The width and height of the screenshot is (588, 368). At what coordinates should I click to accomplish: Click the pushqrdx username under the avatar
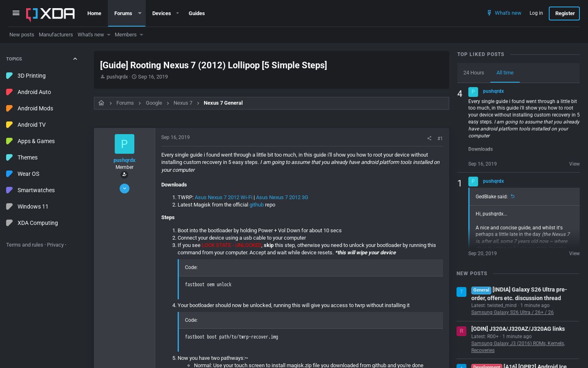pos(125,160)
